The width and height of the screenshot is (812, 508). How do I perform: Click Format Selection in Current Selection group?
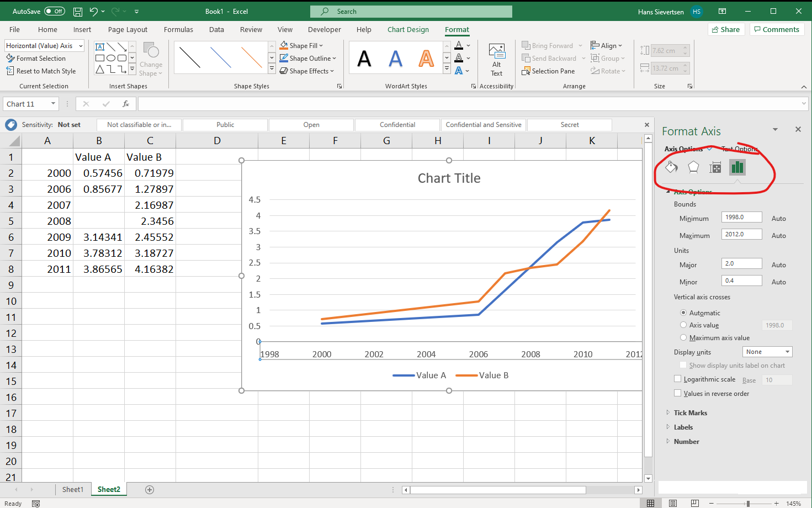(x=36, y=59)
